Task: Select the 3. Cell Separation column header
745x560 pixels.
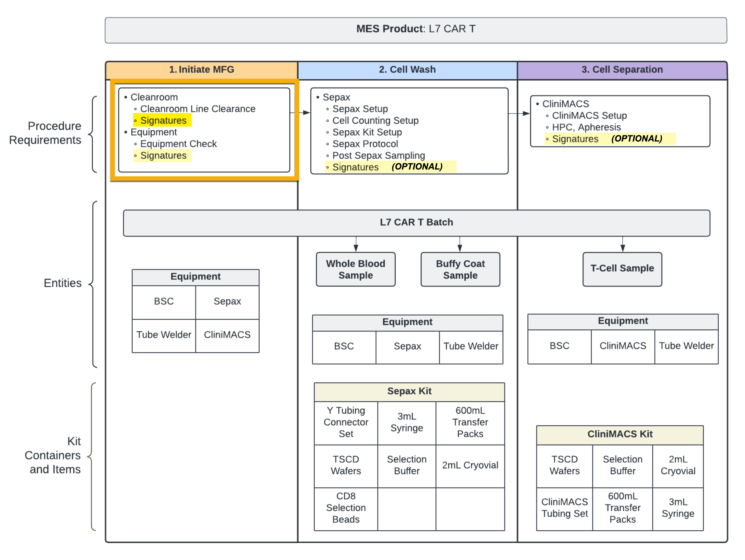Action: tap(622, 70)
